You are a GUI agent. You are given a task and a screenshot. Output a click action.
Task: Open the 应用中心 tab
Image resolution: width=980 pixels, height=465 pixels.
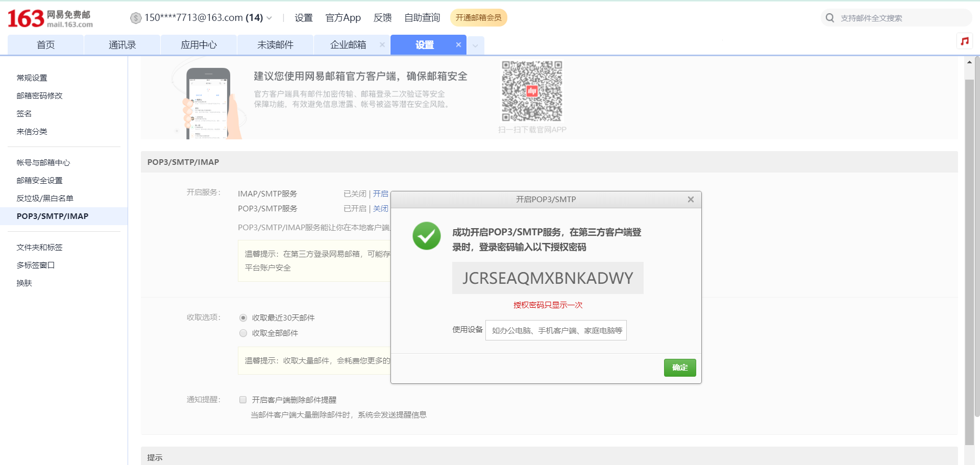point(199,45)
